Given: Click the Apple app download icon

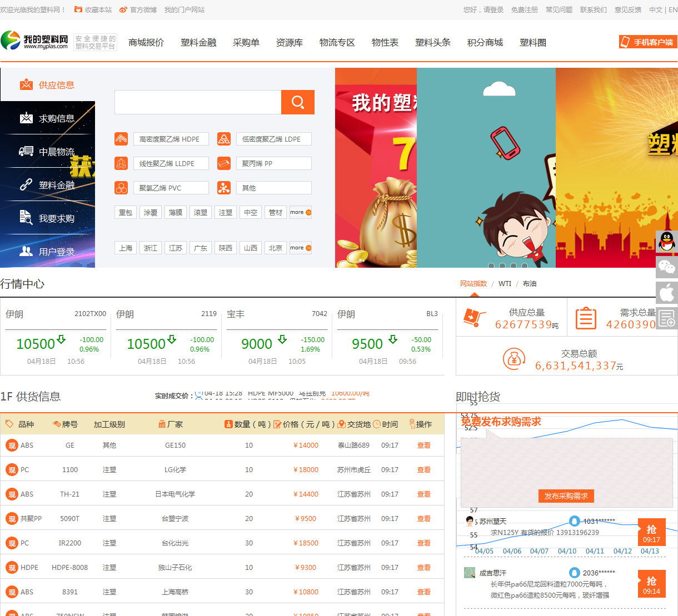Looking at the screenshot, I should 667,293.
